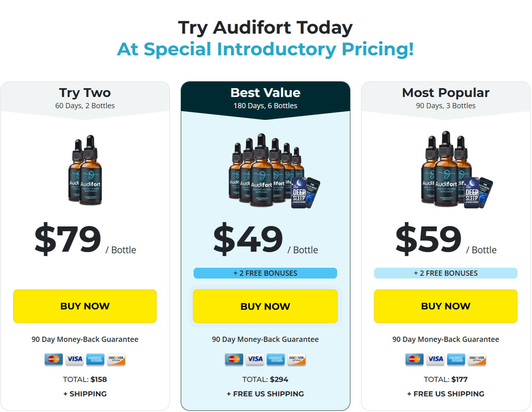Click the + 2 FREE BONUSES banner under $59

[x=445, y=273]
